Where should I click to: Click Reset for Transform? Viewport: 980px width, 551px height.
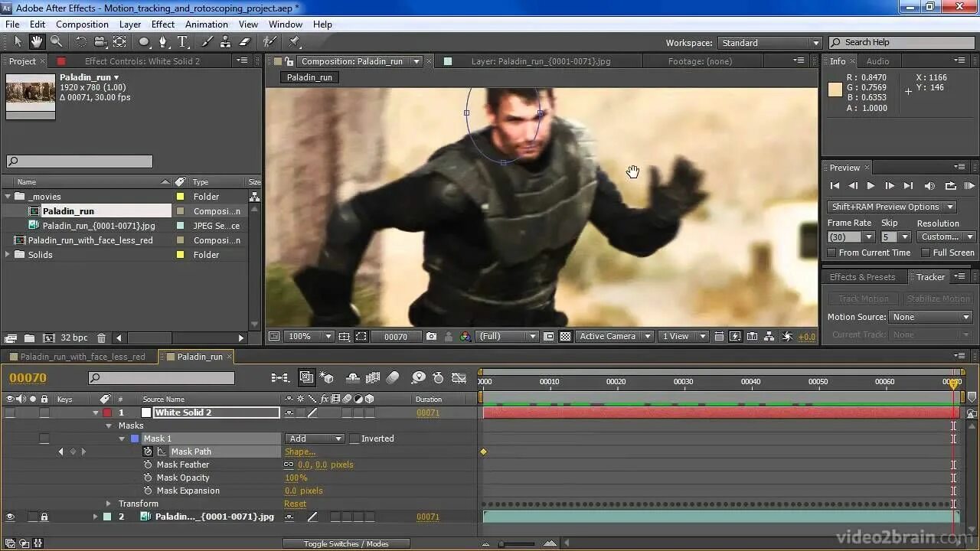point(295,504)
